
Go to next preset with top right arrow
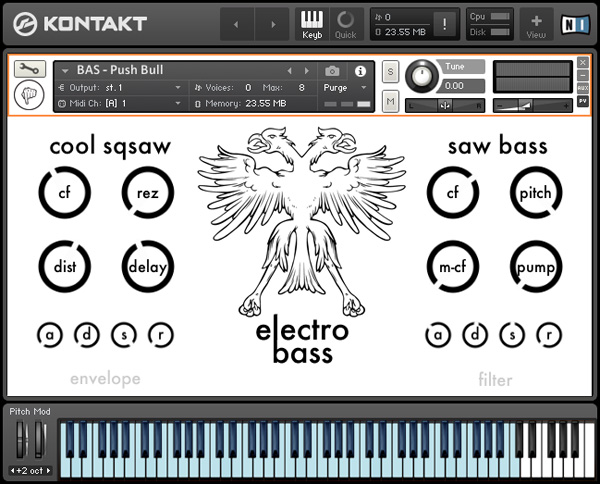[272, 24]
